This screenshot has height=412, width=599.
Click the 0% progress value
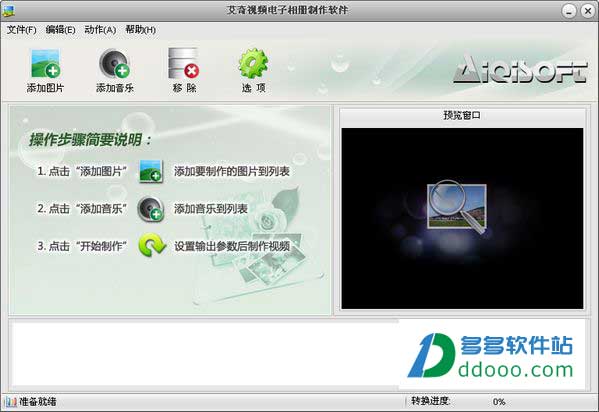(499, 402)
